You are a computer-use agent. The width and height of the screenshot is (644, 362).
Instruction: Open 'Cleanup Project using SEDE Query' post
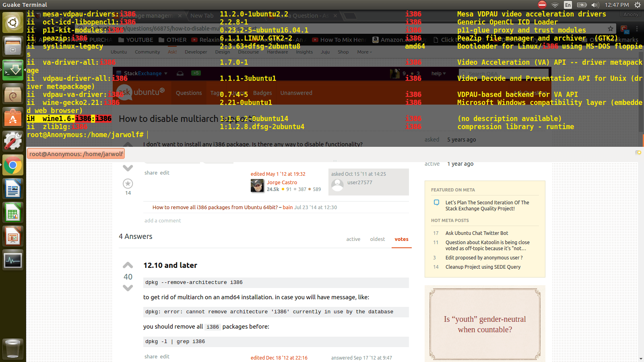483,267
